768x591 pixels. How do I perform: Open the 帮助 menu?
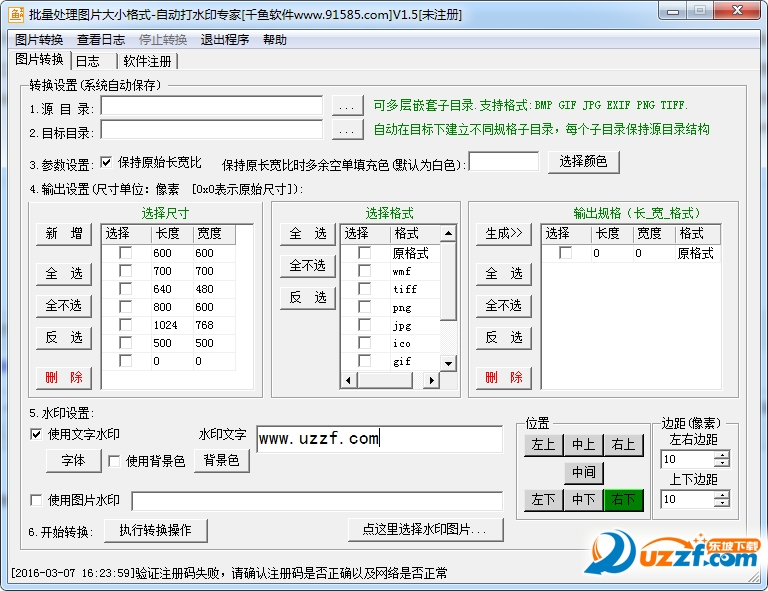(275, 40)
